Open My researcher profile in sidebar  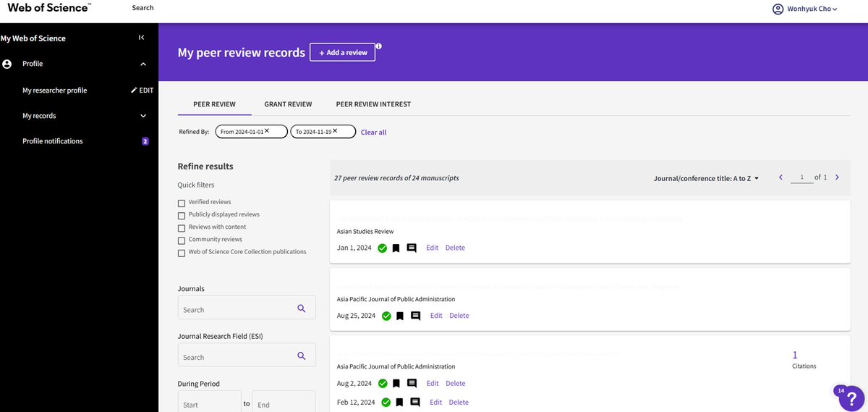pyautogui.click(x=54, y=91)
